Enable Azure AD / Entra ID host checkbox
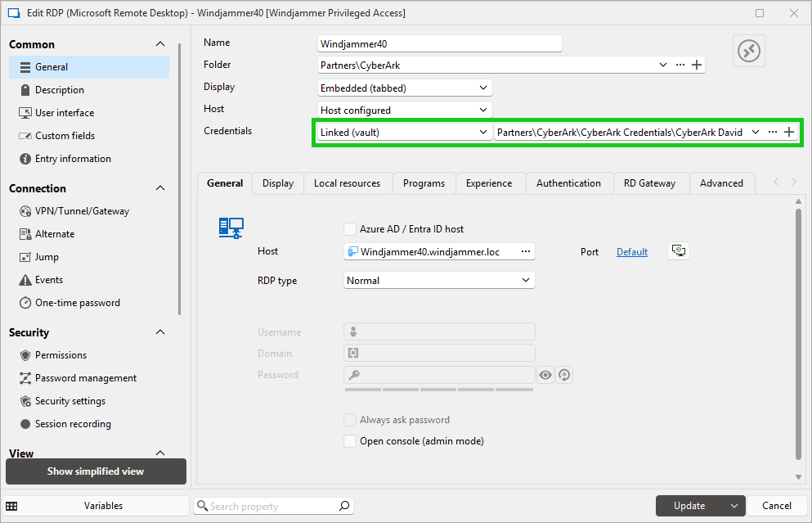 coord(351,229)
